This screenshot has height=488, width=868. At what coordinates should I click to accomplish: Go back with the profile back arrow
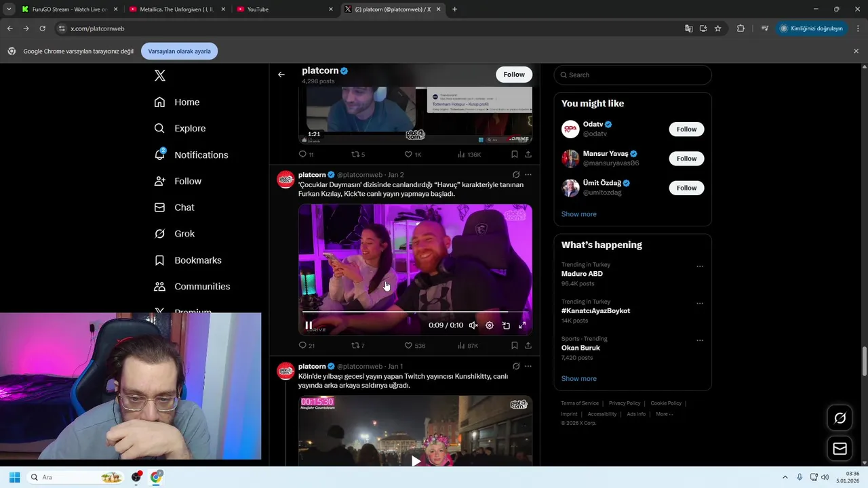pyautogui.click(x=281, y=75)
